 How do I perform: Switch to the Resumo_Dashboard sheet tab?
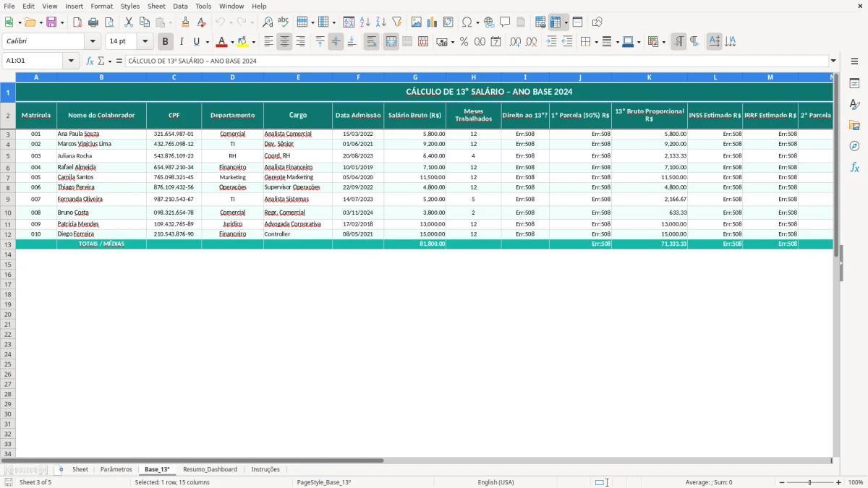tap(210, 469)
